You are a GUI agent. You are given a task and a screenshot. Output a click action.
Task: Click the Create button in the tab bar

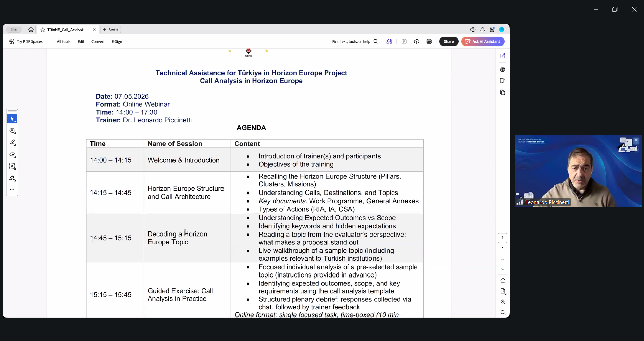click(111, 30)
